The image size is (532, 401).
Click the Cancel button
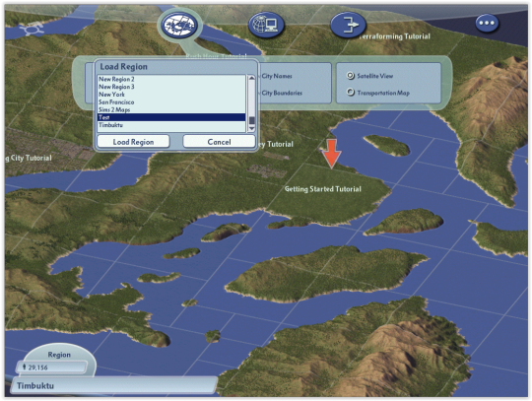[219, 142]
